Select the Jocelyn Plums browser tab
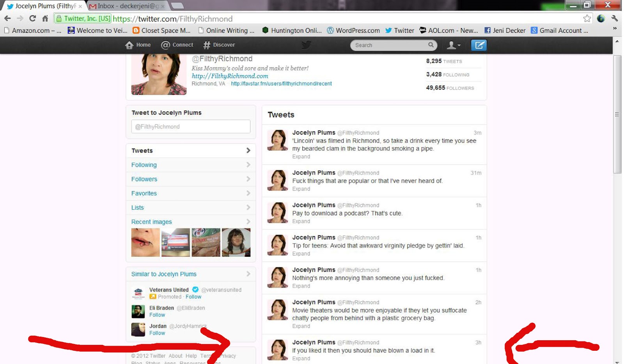The width and height of the screenshot is (624, 364). (44, 6)
